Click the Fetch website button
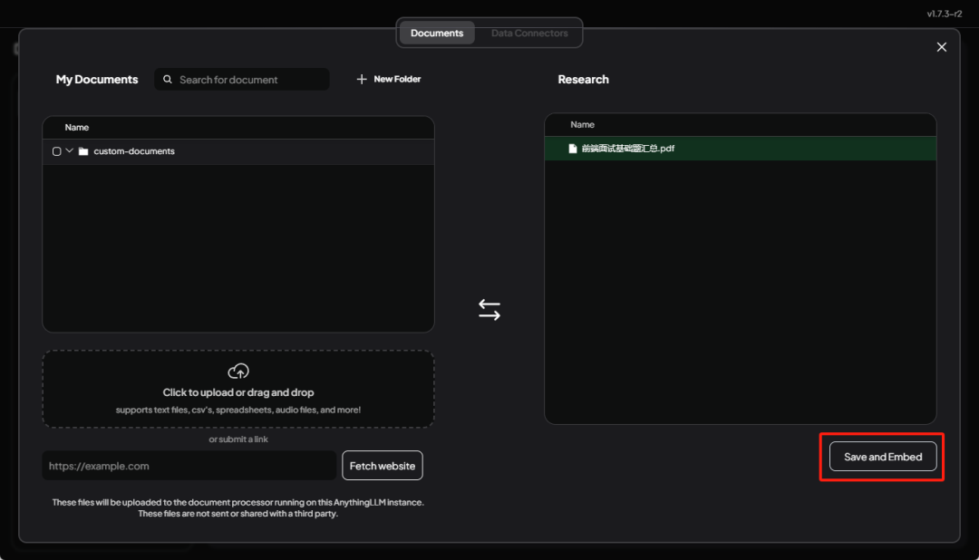This screenshot has height=560, width=979. coord(383,466)
